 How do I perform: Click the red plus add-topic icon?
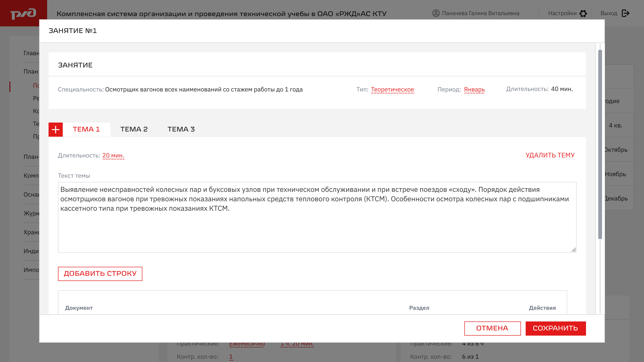[55, 129]
